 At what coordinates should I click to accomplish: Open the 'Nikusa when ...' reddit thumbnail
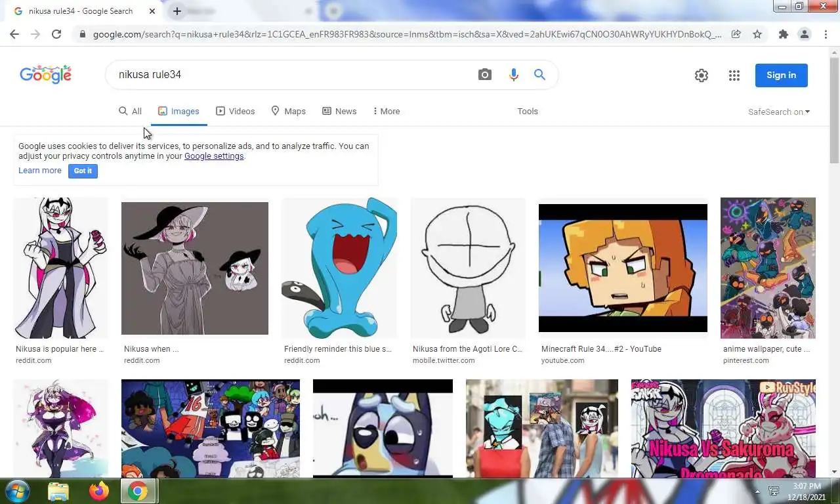coord(195,268)
